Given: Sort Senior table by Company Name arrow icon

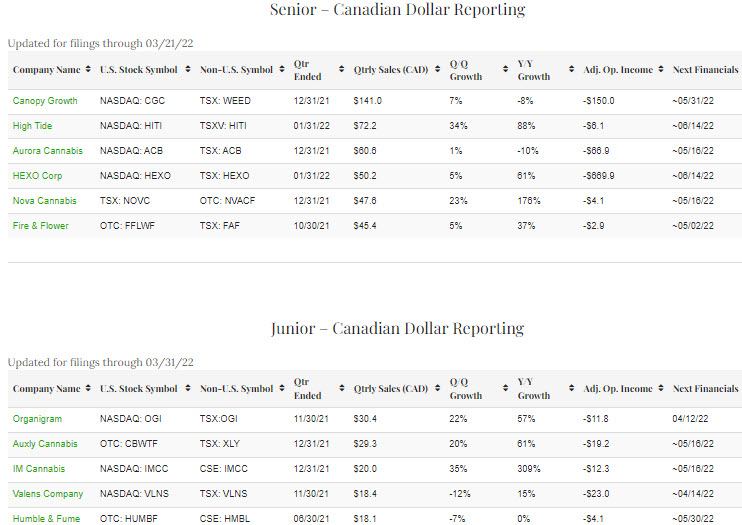Looking at the screenshot, I should [88, 70].
